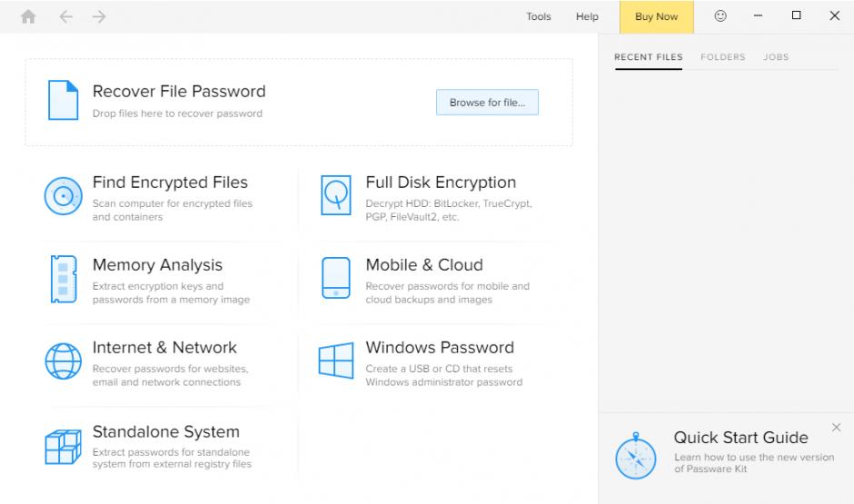Click the forward arrow navigation icon
The width and height of the screenshot is (854, 504).
click(x=99, y=16)
